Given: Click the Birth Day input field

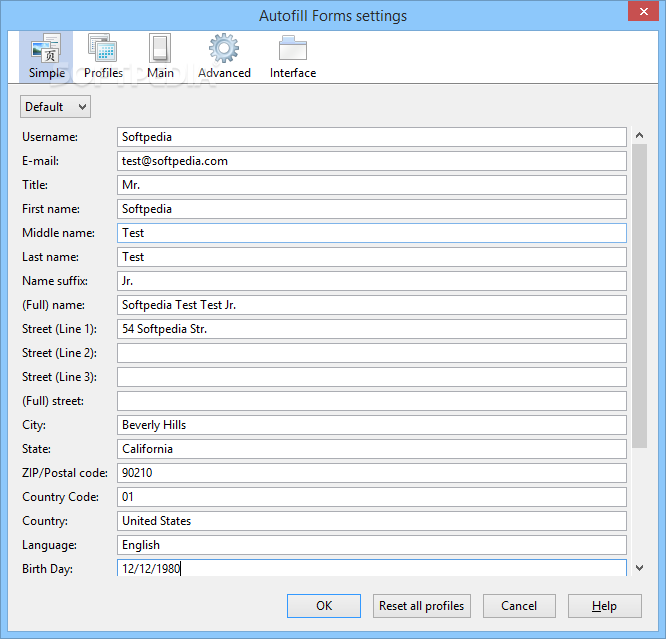Looking at the screenshot, I should 372,568.
